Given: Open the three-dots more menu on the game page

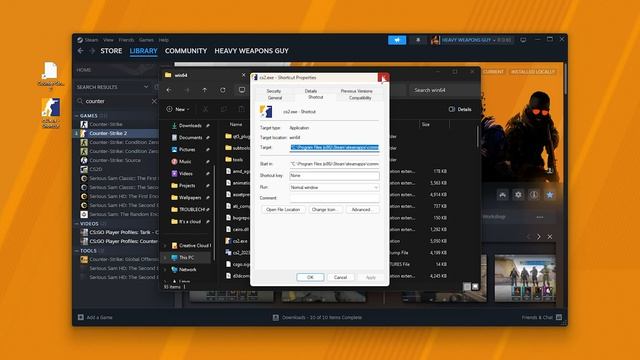Looking at the screenshot, I should [540, 217].
